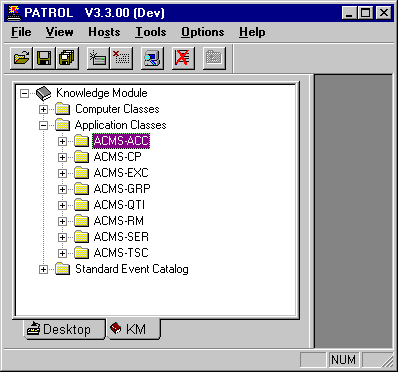This screenshot has height=372, width=398.
Task: Open the Hosts menu
Action: click(x=104, y=32)
